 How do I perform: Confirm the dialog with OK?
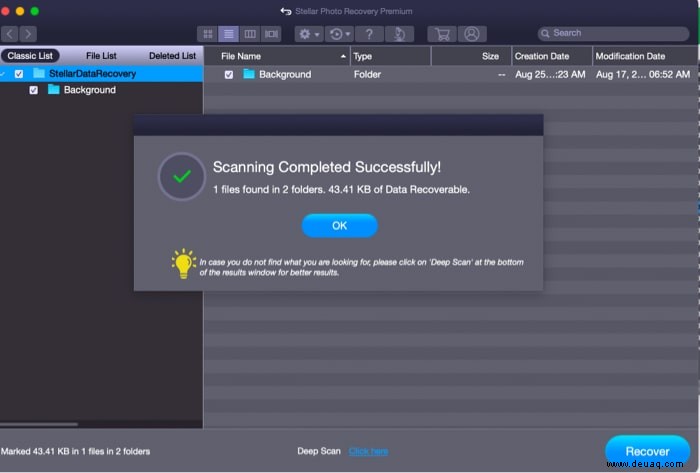[x=340, y=226]
